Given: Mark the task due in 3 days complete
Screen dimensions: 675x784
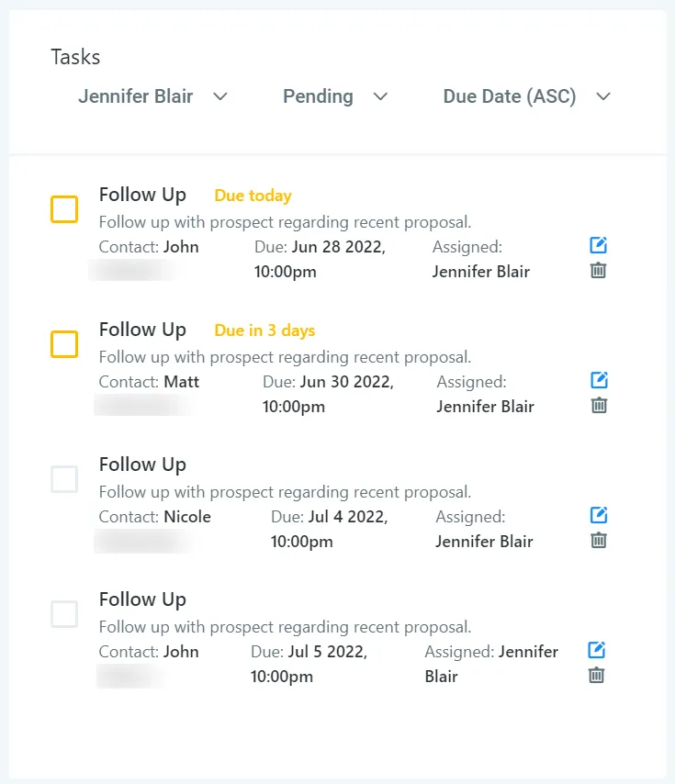Looking at the screenshot, I should pos(64,344).
